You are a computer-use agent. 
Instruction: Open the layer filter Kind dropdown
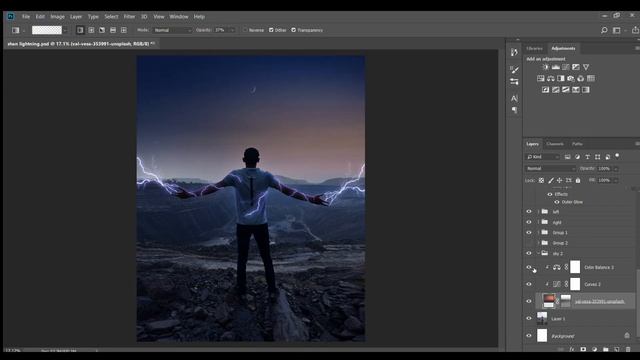pos(542,157)
